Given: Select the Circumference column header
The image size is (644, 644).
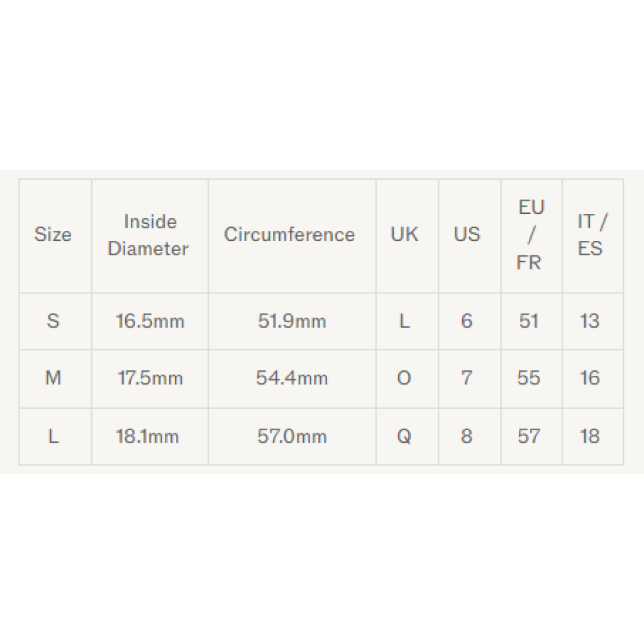Looking at the screenshot, I should click(x=290, y=235).
